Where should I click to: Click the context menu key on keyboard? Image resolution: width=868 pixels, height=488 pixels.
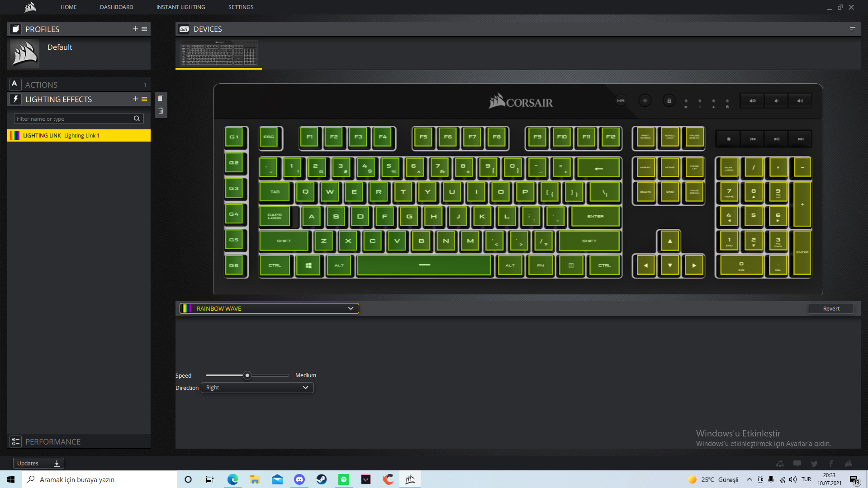[x=571, y=265]
